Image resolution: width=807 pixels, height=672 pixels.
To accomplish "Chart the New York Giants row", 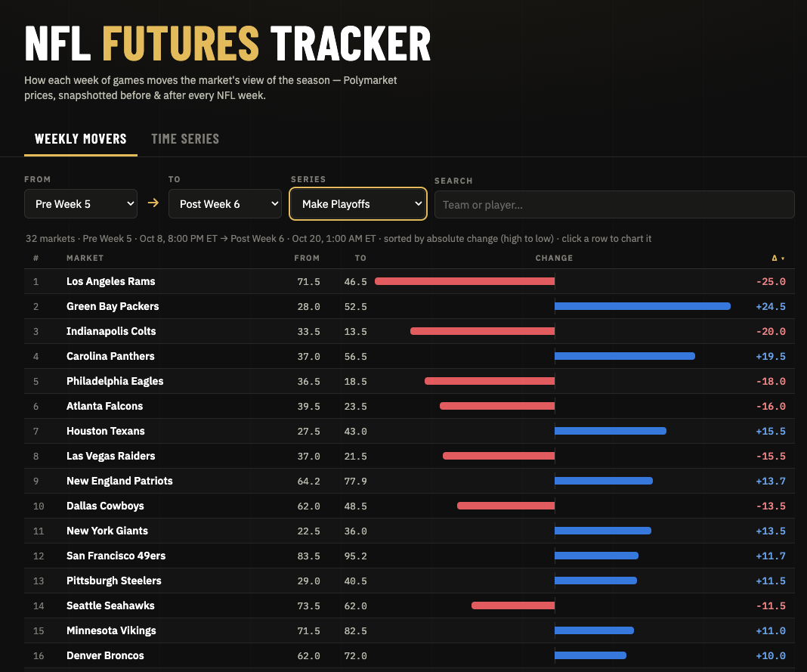I will pos(409,531).
